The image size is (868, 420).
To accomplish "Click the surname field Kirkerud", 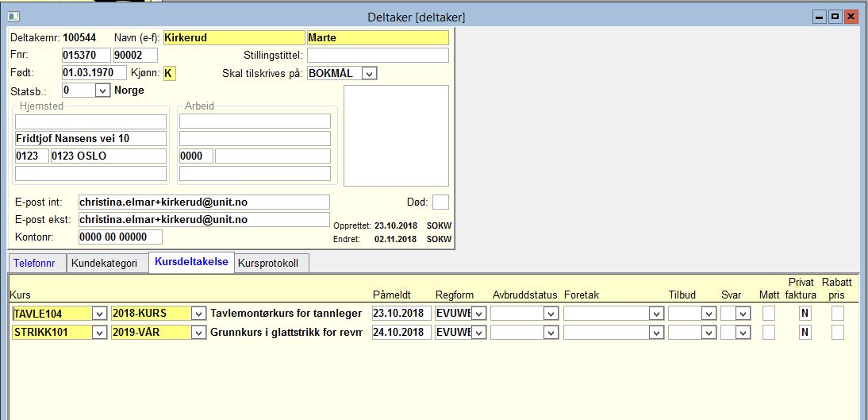I will tap(233, 37).
